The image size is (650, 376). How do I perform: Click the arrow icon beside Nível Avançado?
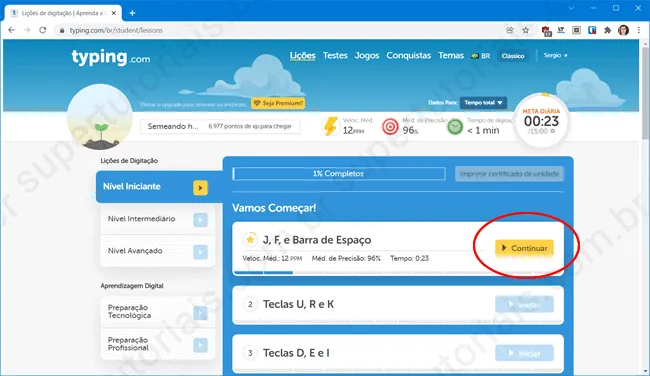200,252
